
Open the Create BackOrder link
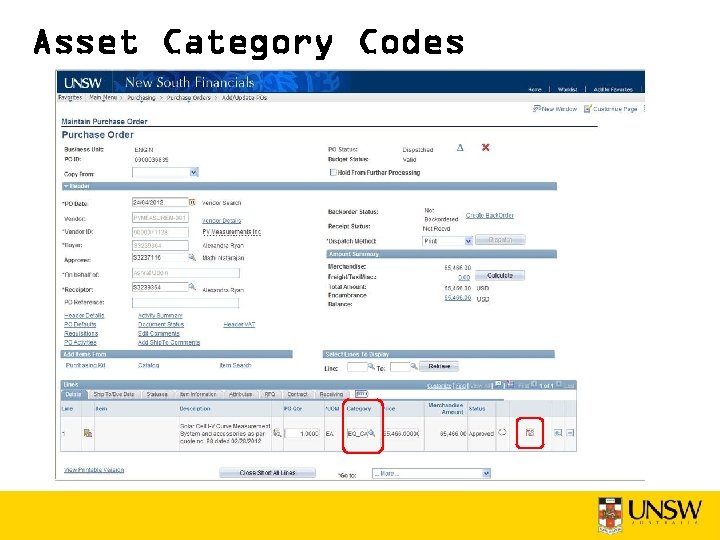489,215
